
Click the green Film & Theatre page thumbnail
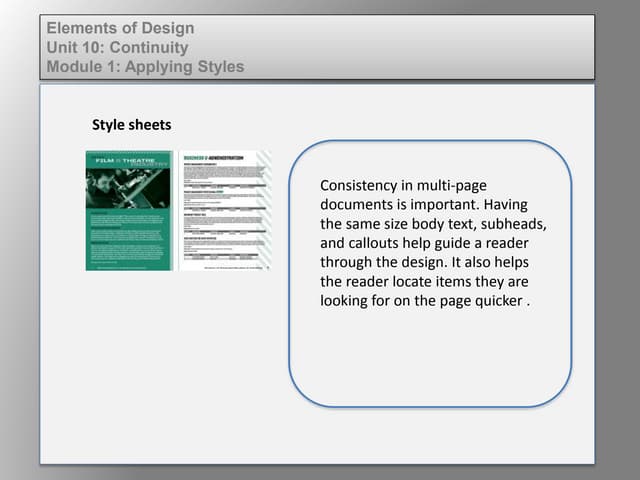[x=131, y=211]
